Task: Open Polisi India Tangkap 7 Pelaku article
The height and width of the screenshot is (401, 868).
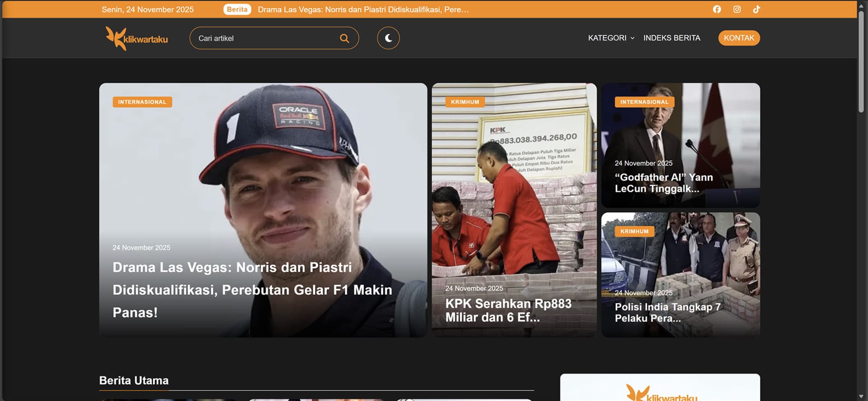Action: [668, 312]
